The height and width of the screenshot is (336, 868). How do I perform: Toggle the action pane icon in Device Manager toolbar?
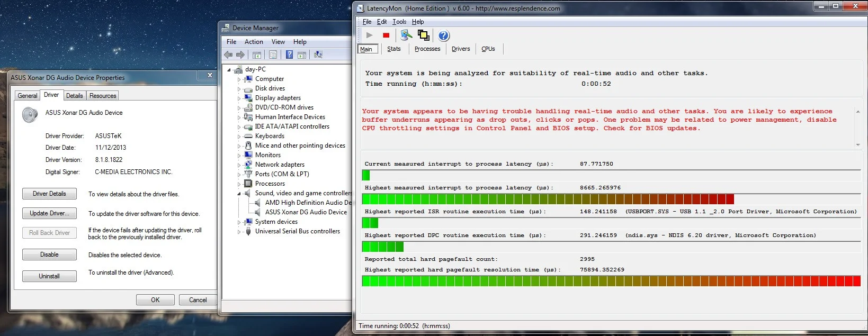302,55
